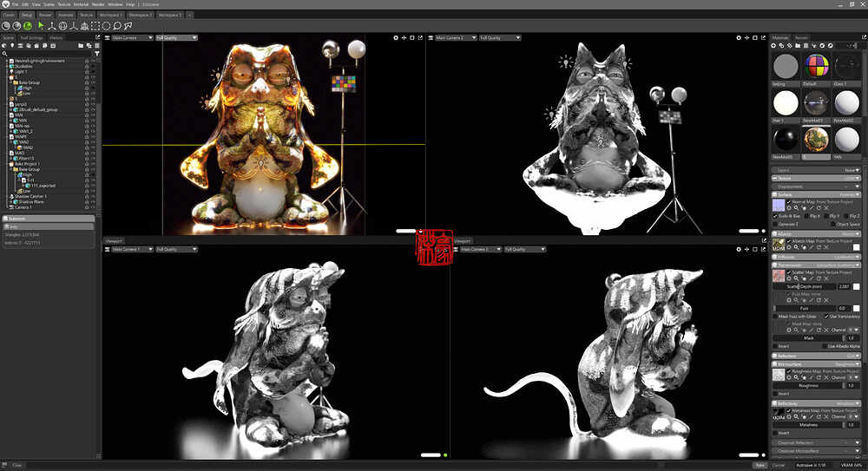This screenshot has height=471, width=868.
Task: Select the green arrow selection tool
Action: pos(41,25)
